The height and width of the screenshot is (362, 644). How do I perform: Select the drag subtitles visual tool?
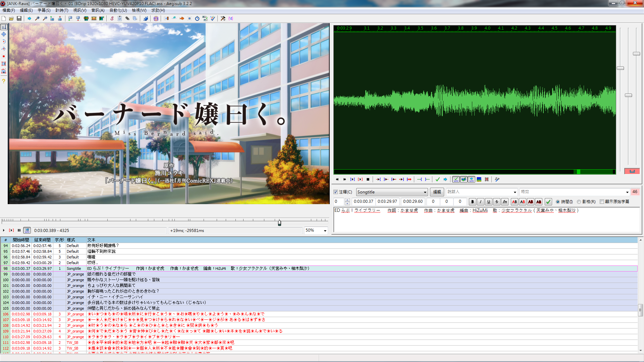4,34
